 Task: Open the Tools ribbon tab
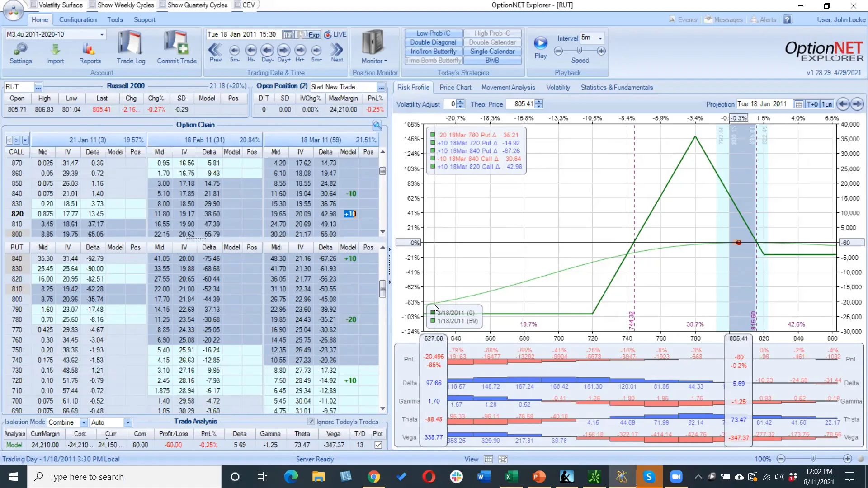tap(115, 20)
